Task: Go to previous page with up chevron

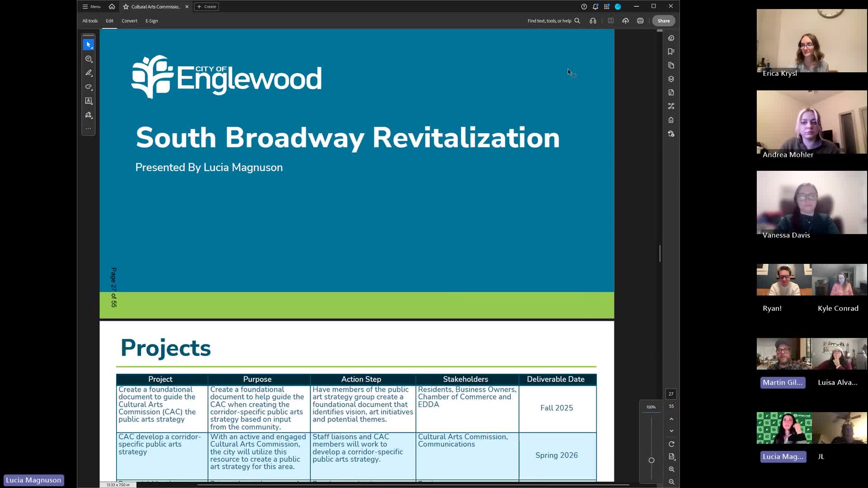Action: [671, 419]
